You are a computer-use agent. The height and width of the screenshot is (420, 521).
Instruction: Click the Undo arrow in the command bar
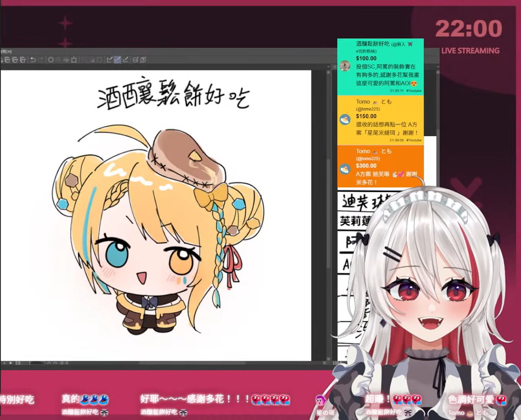coord(33,59)
